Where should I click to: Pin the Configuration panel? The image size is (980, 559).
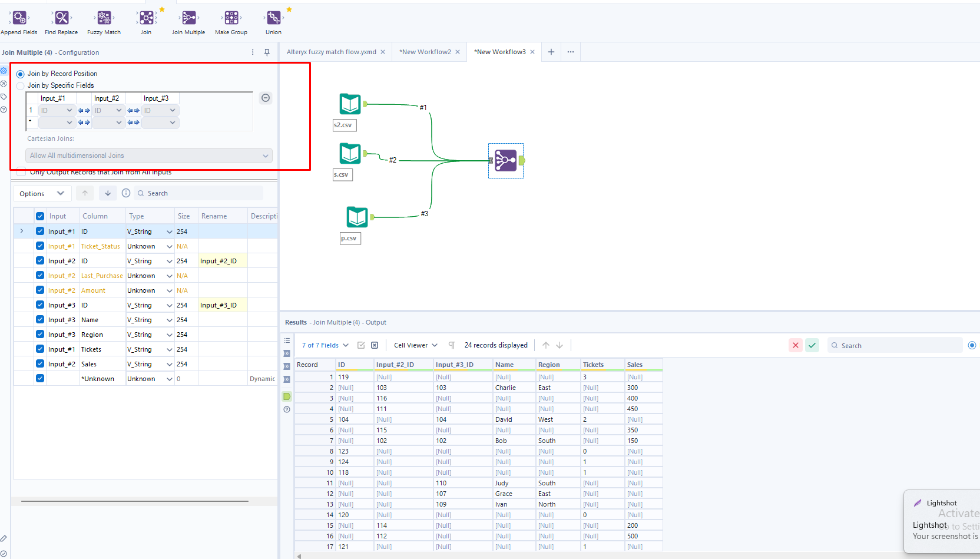pos(267,52)
